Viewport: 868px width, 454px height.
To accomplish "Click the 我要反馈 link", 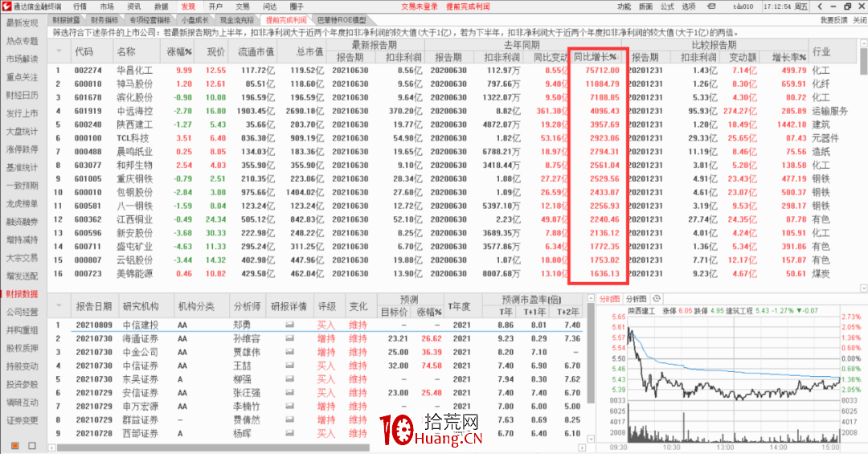I will (833, 20).
